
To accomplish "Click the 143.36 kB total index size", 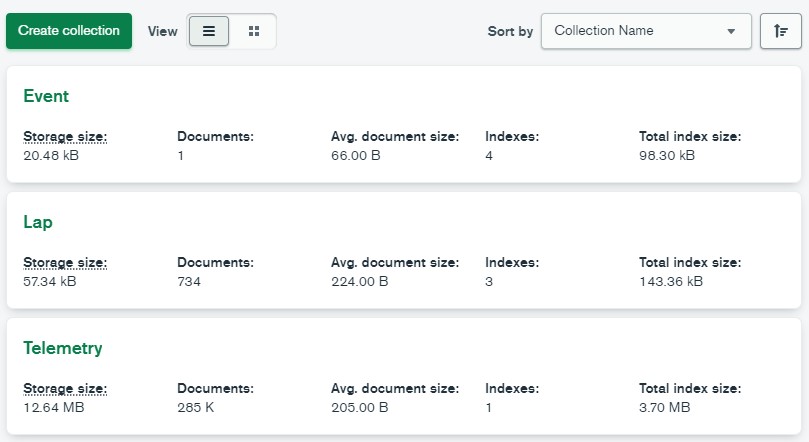I will 671,281.
